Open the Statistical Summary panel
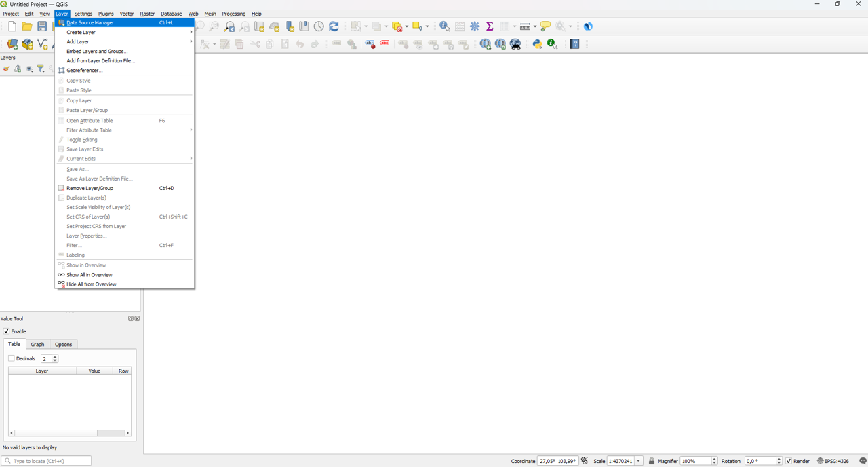This screenshot has height=467, width=868. click(490, 26)
